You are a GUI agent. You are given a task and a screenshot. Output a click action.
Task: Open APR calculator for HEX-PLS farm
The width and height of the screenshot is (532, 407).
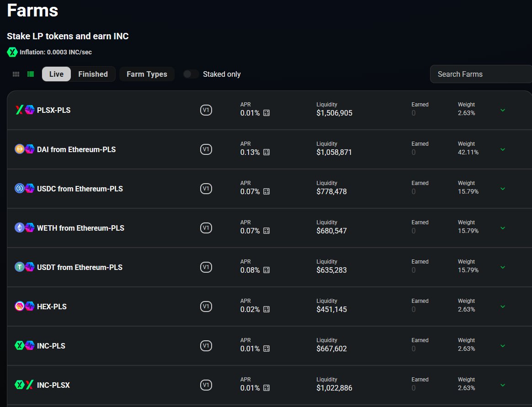[266, 309]
